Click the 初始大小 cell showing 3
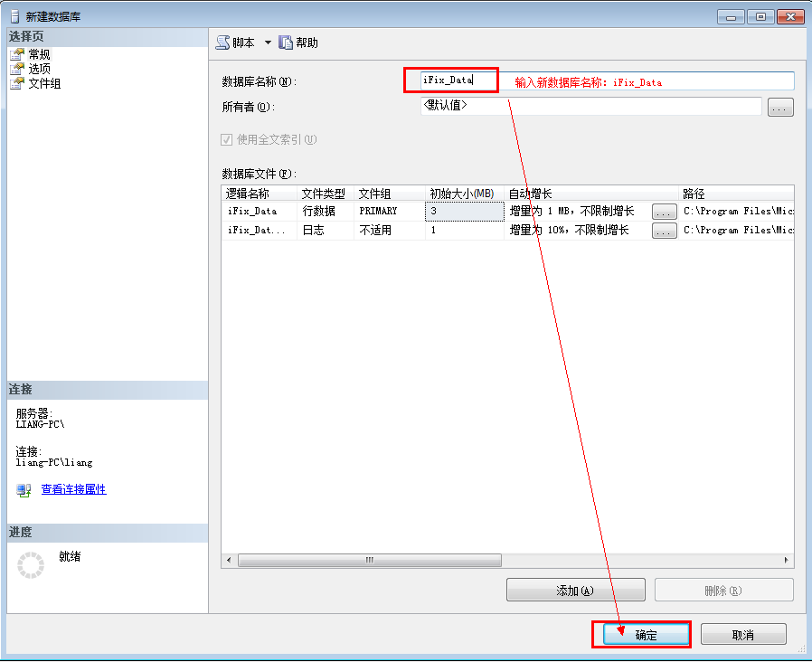Viewport: 812px width, 662px height. [x=464, y=210]
